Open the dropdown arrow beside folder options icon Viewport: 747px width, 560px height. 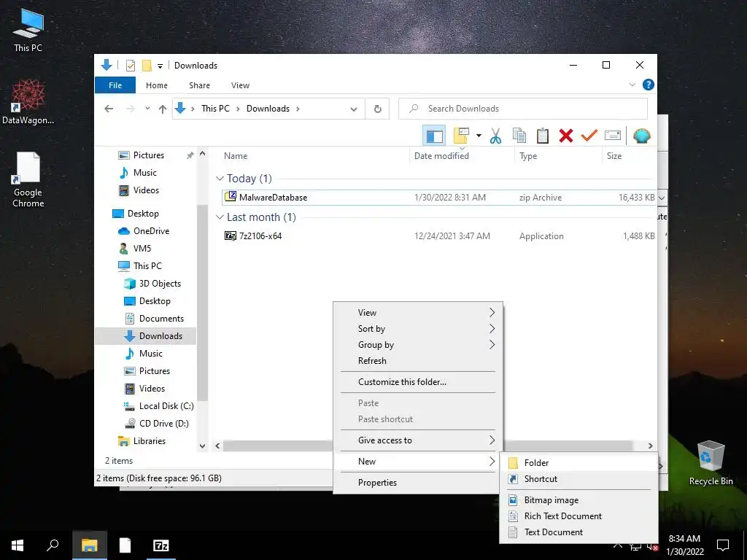click(479, 136)
